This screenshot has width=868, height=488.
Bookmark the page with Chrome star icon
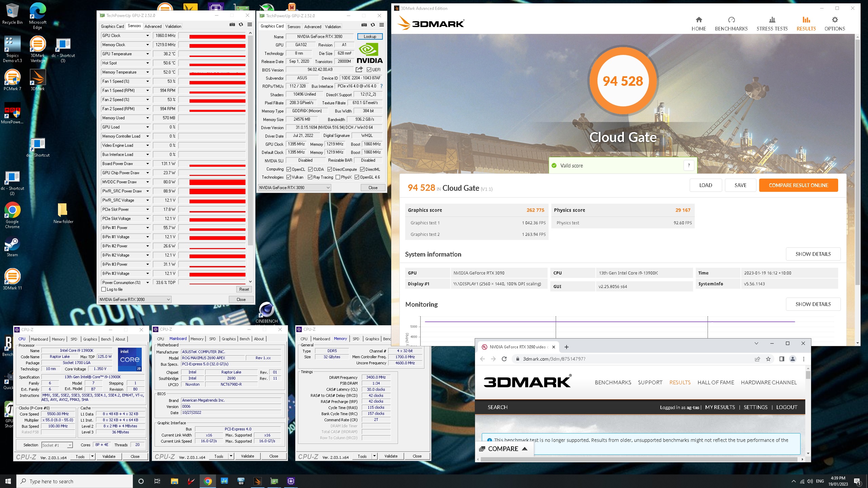click(768, 359)
